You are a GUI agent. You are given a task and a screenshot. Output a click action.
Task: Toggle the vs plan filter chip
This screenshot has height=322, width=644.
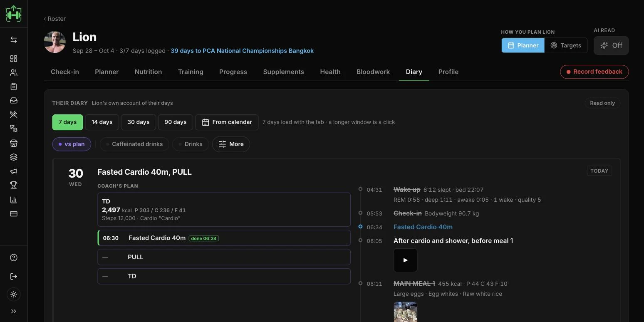(x=72, y=144)
